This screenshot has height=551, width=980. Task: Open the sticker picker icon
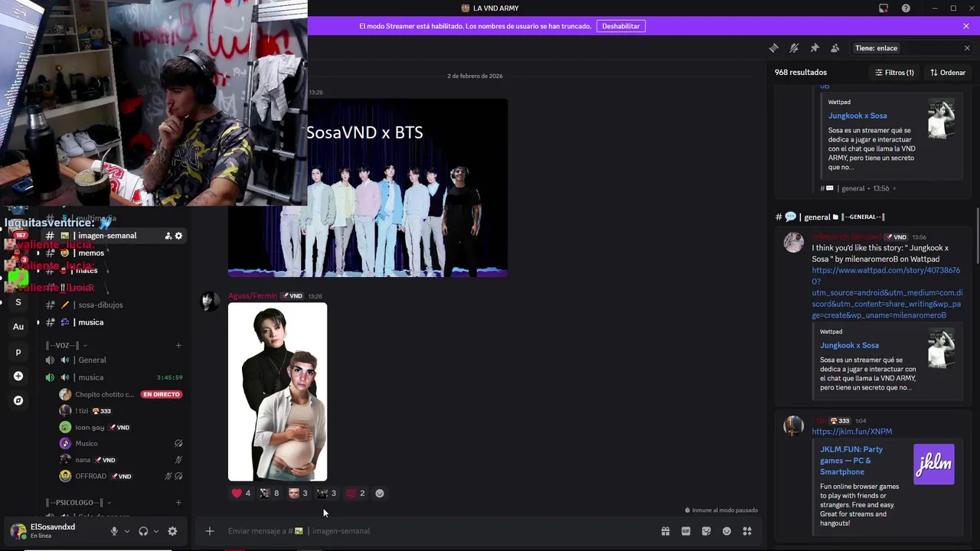tap(706, 531)
